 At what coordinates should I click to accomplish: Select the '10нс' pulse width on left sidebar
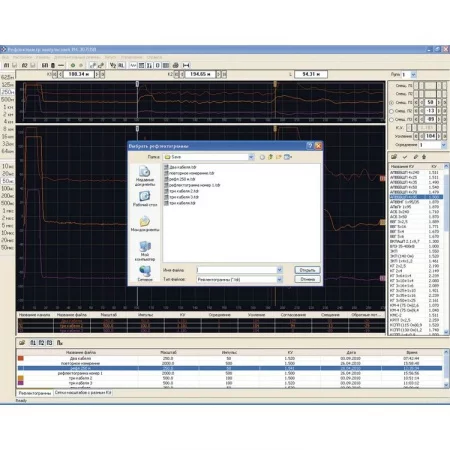click(x=8, y=166)
